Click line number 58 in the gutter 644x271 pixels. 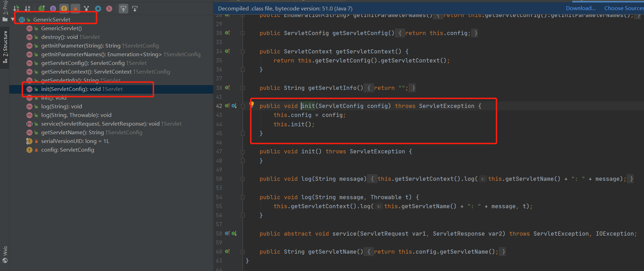[x=219, y=234]
